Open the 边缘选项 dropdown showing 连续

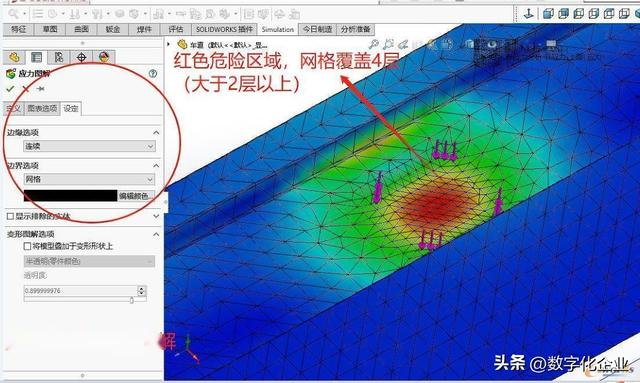coord(89,146)
